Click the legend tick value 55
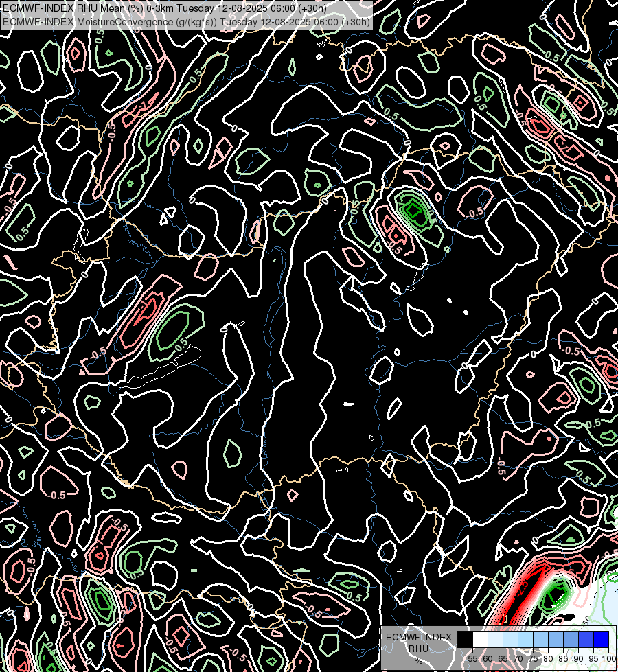618x672 pixels. 472,659
